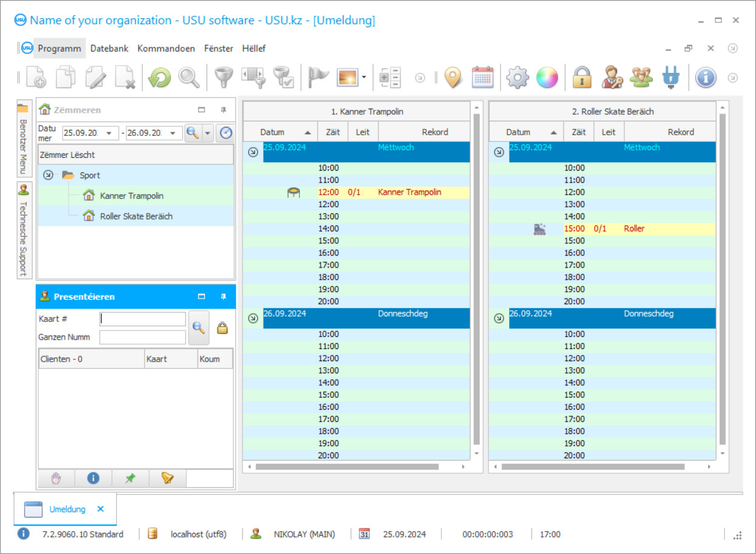
Task: Click the Ganzen Numm input field
Action: coord(143,337)
